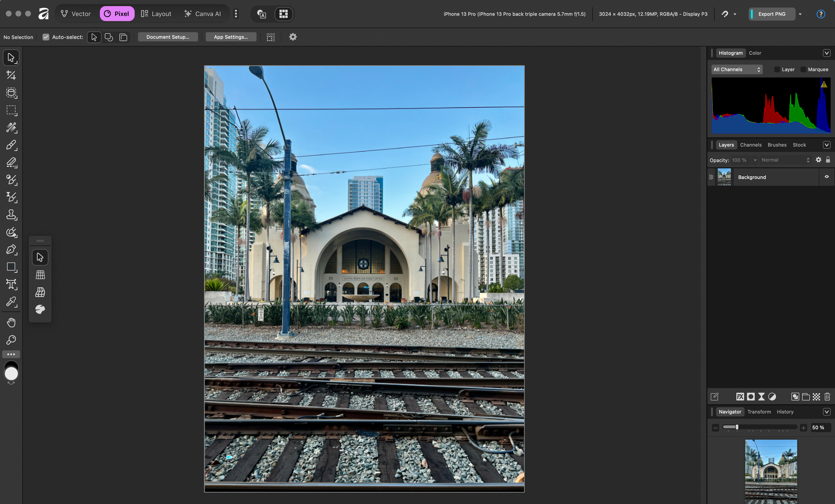Click the delete layer trash icon
835x504 pixels.
(827, 397)
